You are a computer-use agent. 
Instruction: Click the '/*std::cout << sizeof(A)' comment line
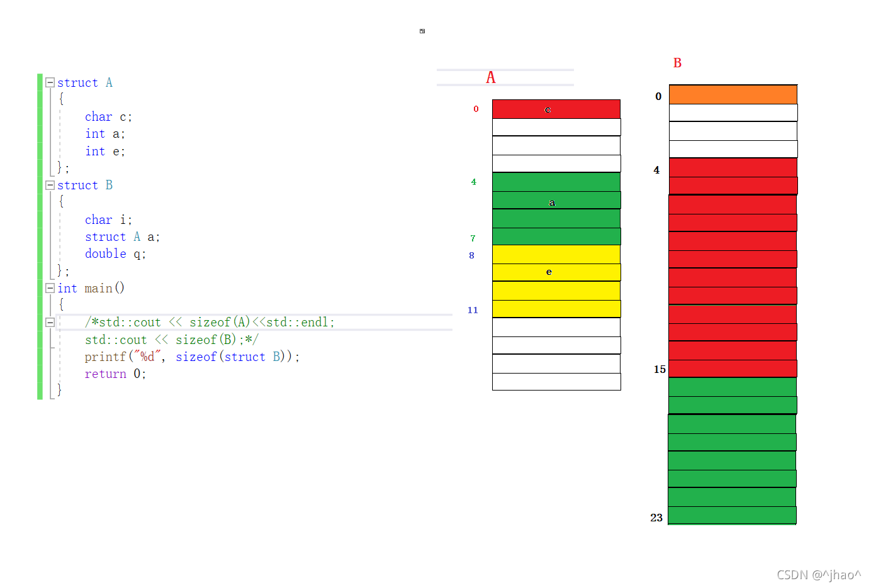(210, 323)
